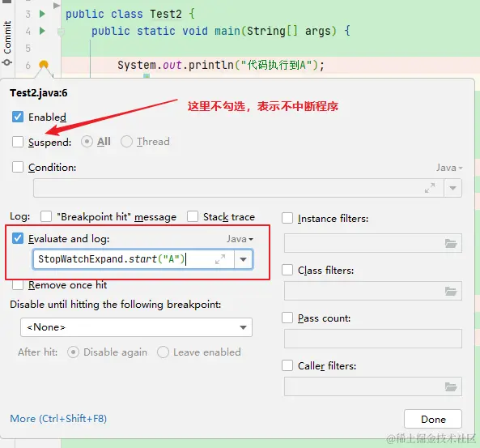Click the run arrow beside main method line 4

[42, 31]
